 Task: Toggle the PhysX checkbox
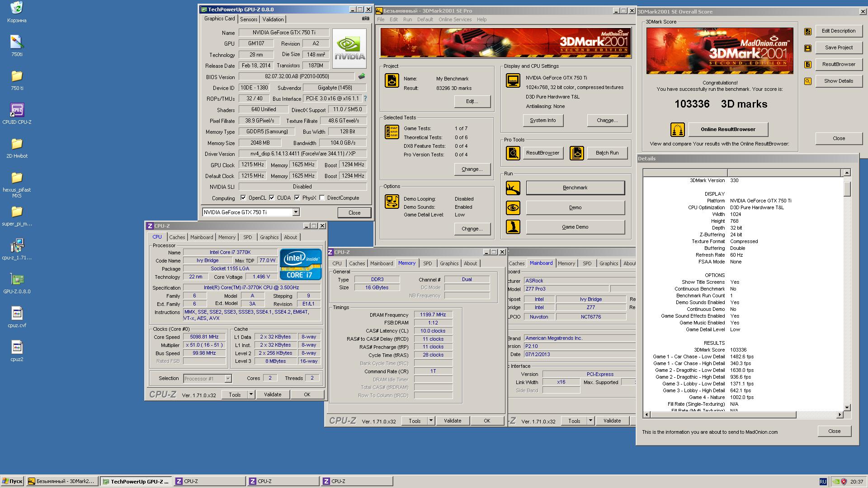(297, 197)
